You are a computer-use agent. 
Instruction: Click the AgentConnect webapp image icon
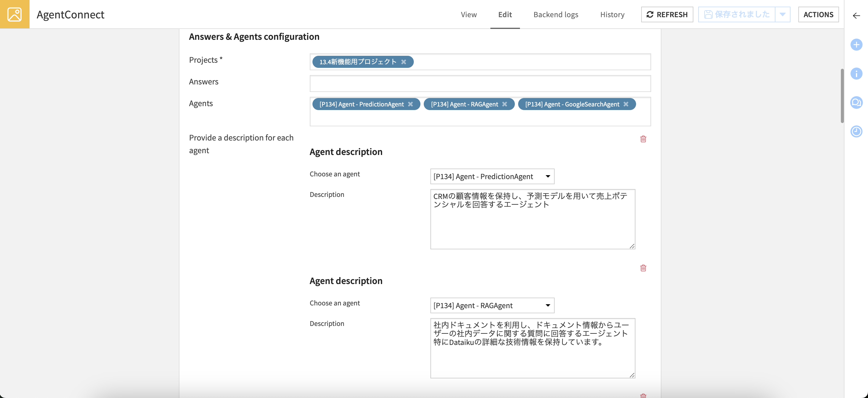[14, 14]
